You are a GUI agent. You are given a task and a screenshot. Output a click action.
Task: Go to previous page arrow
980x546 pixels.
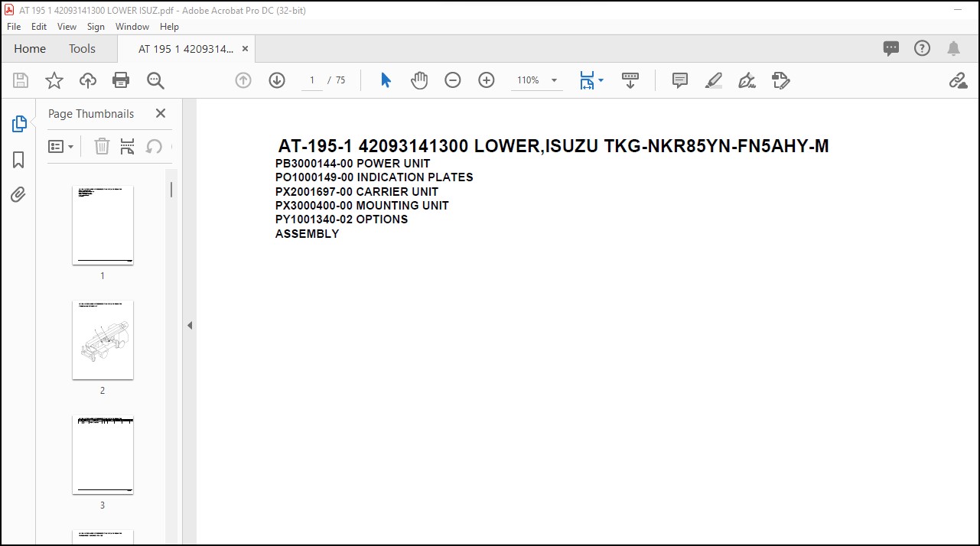(243, 80)
